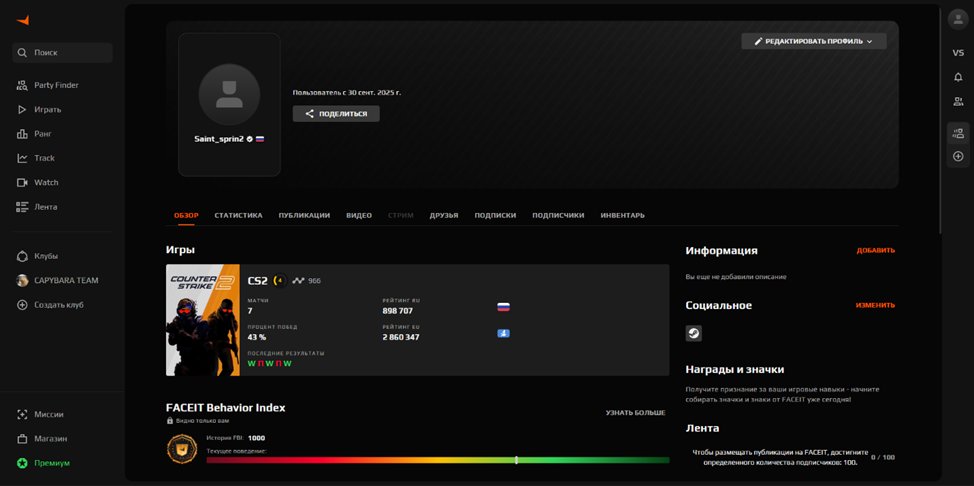Switch to the Друзья tab
This screenshot has width=974, height=486.
444,216
